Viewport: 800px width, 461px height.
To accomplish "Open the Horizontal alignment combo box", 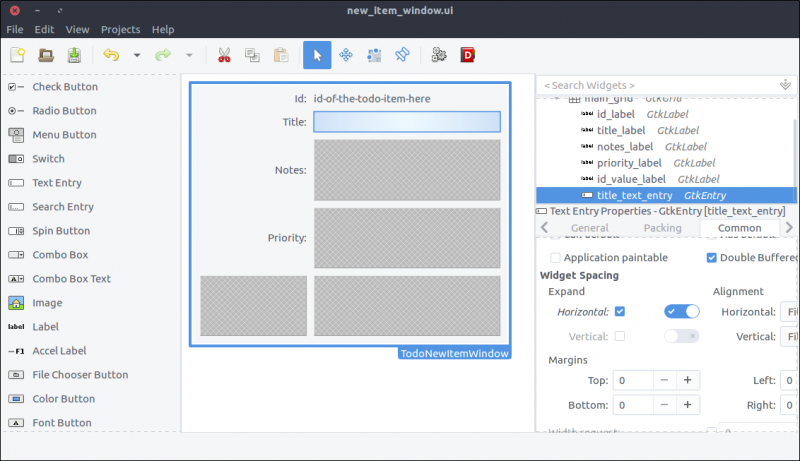I will point(789,312).
